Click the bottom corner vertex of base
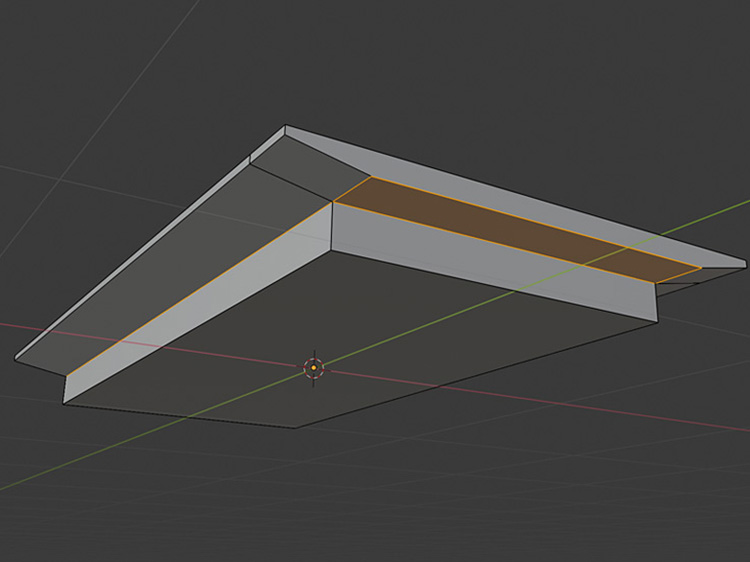This screenshot has width=750, height=562. pyautogui.click(x=296, y=428)
